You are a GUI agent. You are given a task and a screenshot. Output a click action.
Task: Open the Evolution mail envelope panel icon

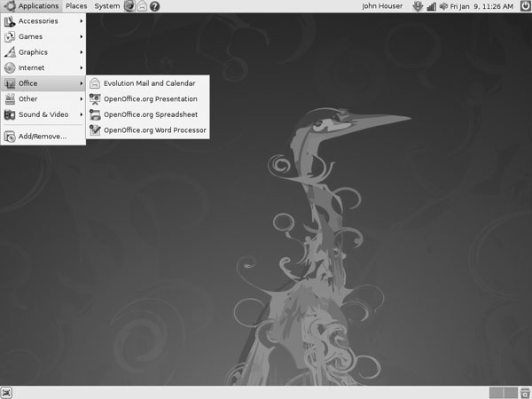click(142, 6)
